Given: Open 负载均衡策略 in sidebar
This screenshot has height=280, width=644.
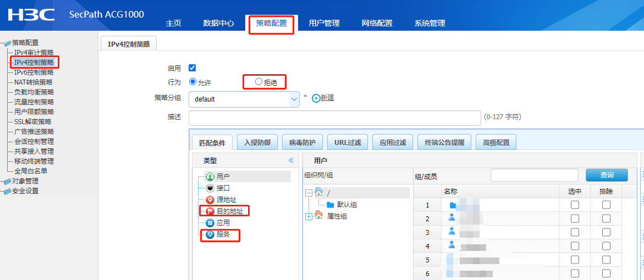Looking at the screenshot, I should (34, 92).
